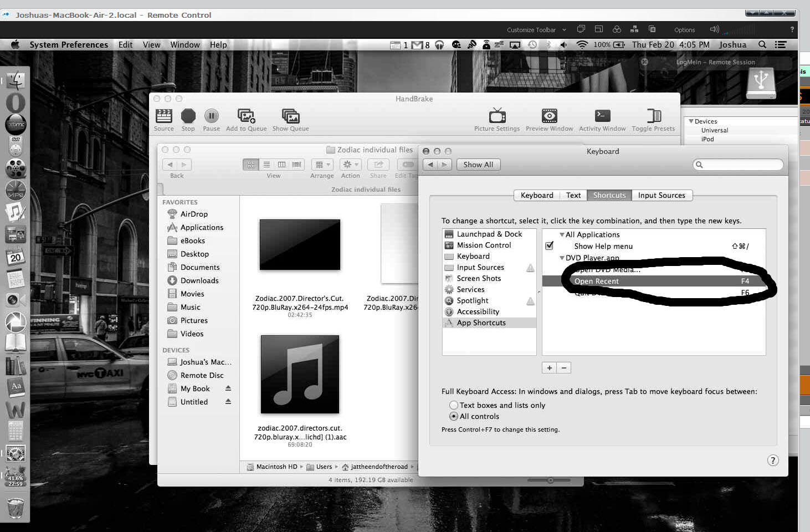
Task: Click Options in Remote Control toolbar
Action: click(x=684, y=30)
